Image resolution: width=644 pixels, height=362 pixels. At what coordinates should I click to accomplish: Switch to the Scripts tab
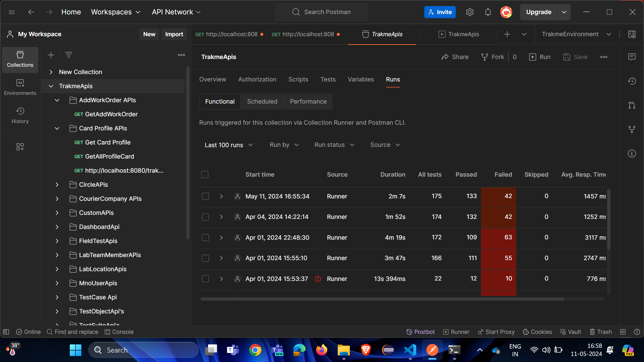[298, 79]
